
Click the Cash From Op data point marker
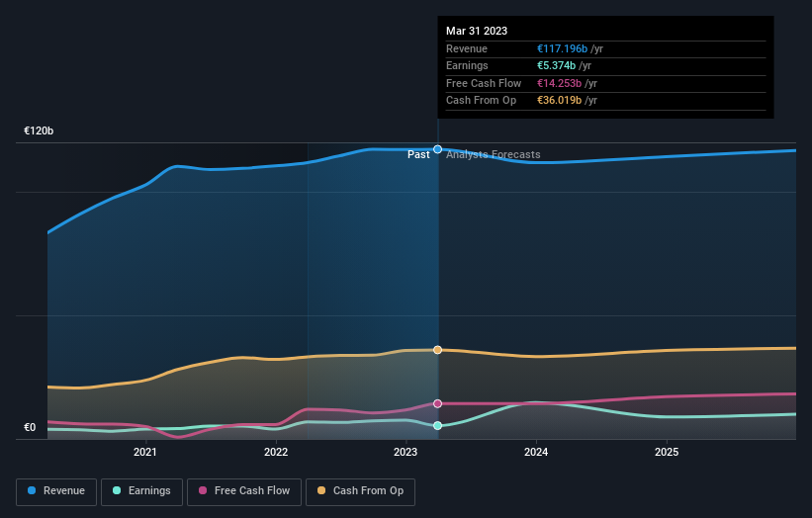437,350
